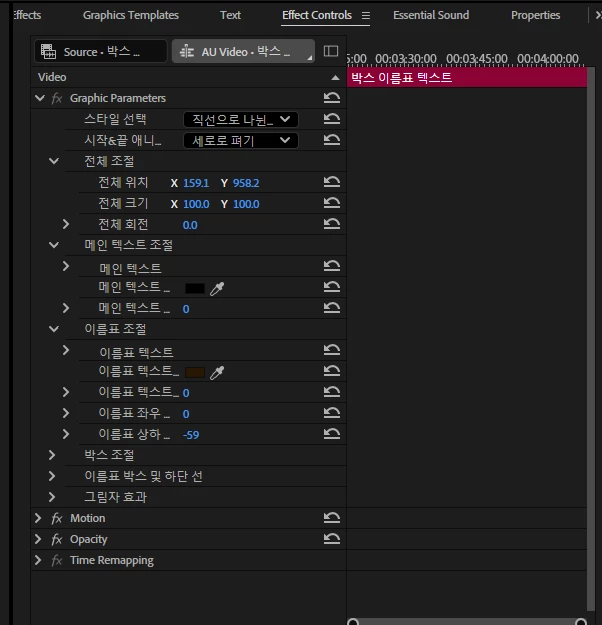602x625 pixels.
Task: Toggle Motion fx effect on/off
Action: pos(57,518)
